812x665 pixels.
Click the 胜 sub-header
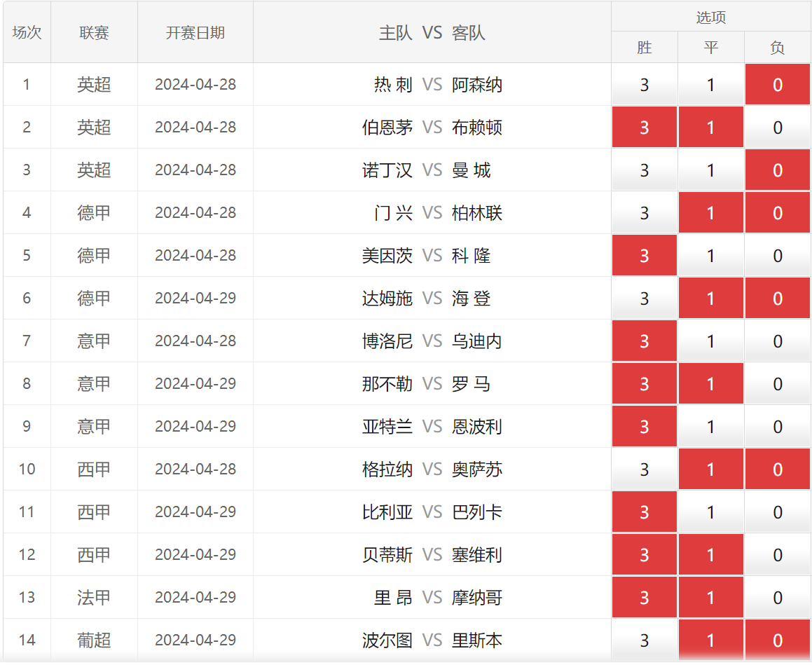[x=645, y=48]
